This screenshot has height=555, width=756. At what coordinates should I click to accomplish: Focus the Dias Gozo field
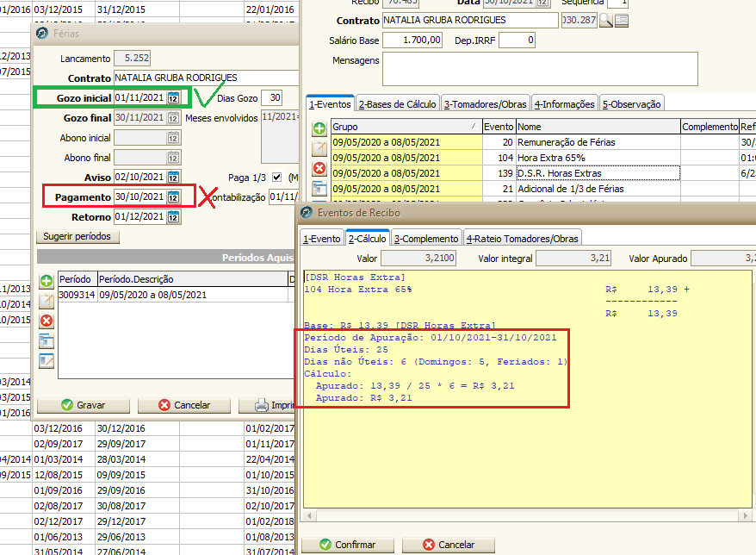(271, 98)
